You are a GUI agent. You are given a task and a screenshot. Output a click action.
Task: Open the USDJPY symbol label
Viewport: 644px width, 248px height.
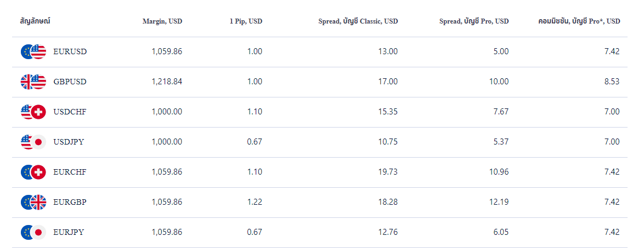point(69,142)
